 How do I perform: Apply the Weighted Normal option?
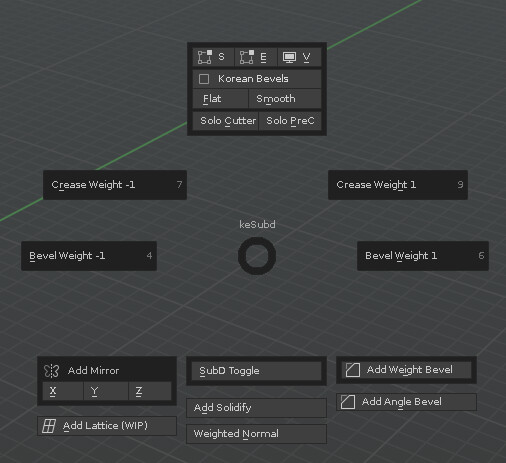256,434
